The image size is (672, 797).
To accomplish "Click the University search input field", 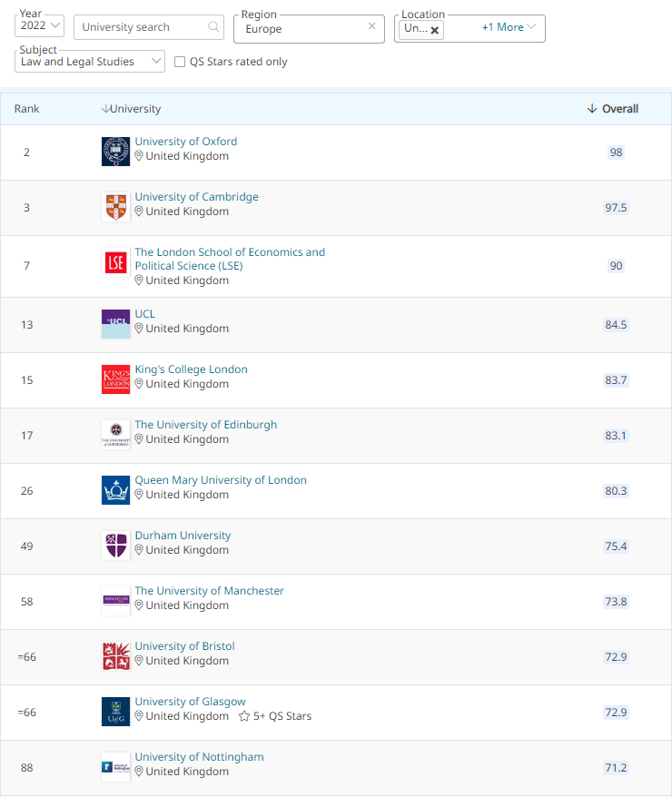I will coord(141,27).
